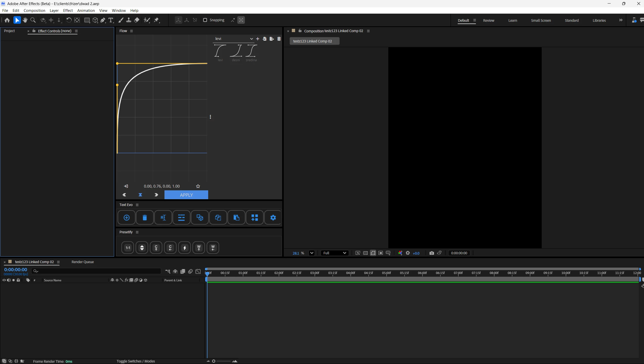Activate the Zoom tool

pyautogui.click(x=33, y=20)
